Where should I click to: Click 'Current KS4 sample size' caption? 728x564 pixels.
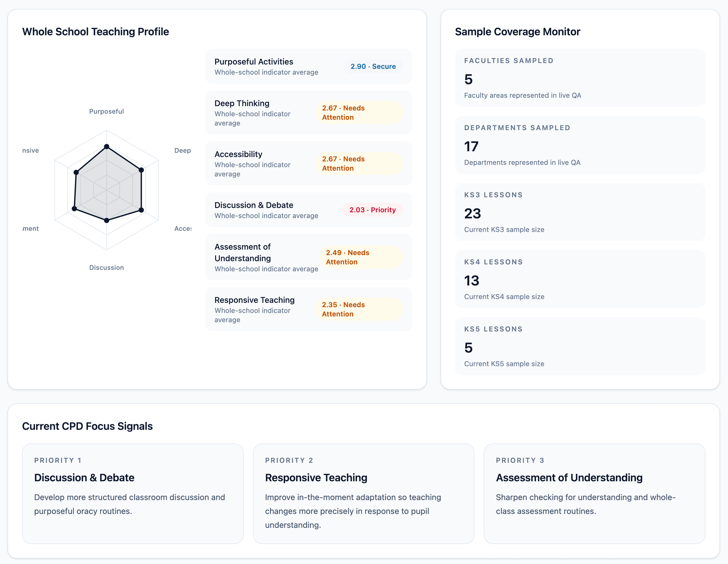pos(504,296)
